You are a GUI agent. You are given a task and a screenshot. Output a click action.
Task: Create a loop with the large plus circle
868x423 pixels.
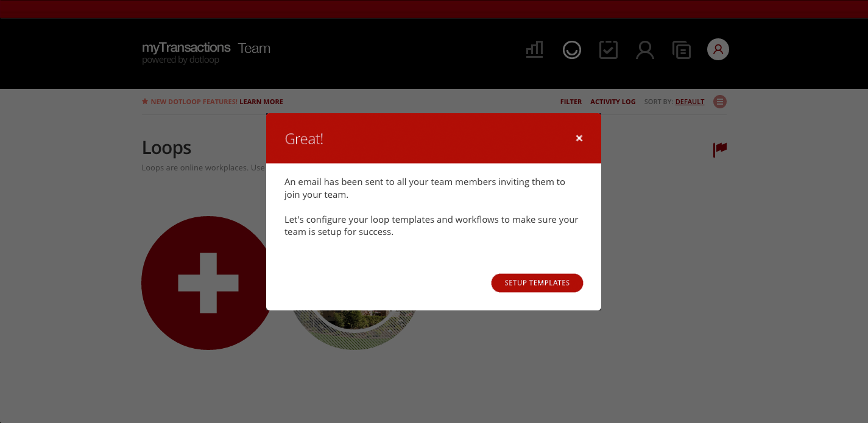coord(207,283)
